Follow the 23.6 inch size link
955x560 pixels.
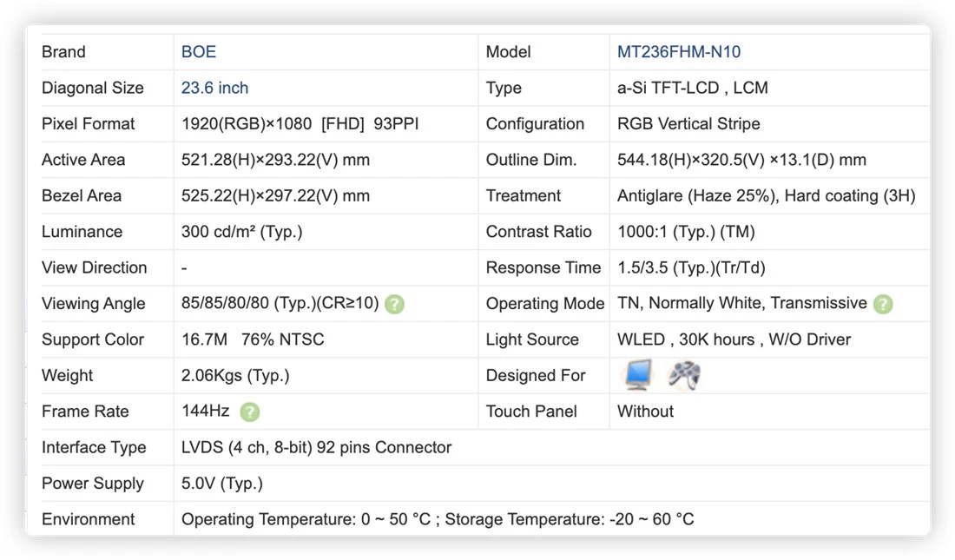214,88
